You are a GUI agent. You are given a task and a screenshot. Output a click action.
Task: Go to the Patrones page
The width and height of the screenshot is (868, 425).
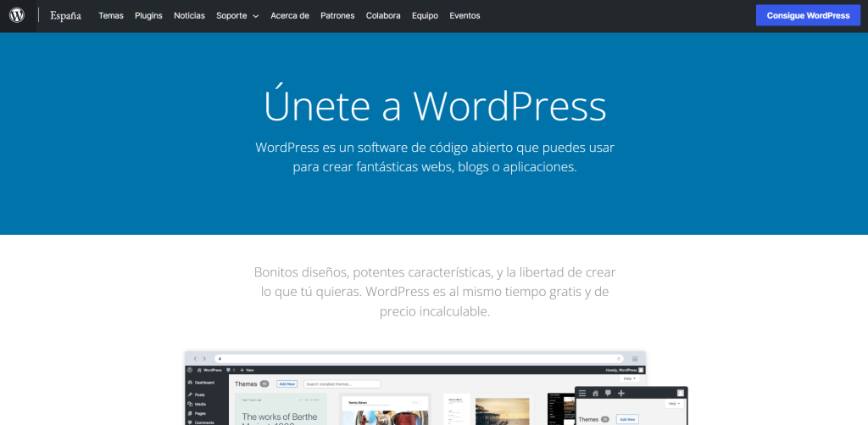click(x=337, y=15)
